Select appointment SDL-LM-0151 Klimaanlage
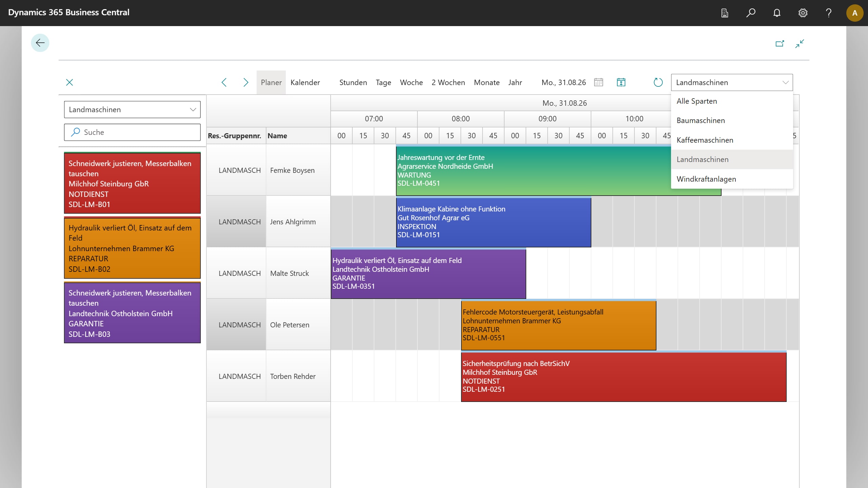The width and height of the screenshot is (868, 488). (x=493, y=222)
